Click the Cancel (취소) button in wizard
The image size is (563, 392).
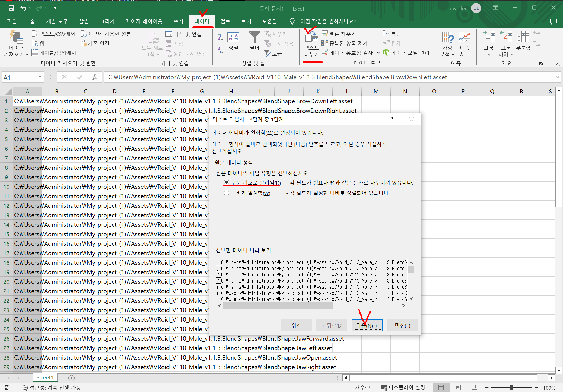tap(296, 325)
